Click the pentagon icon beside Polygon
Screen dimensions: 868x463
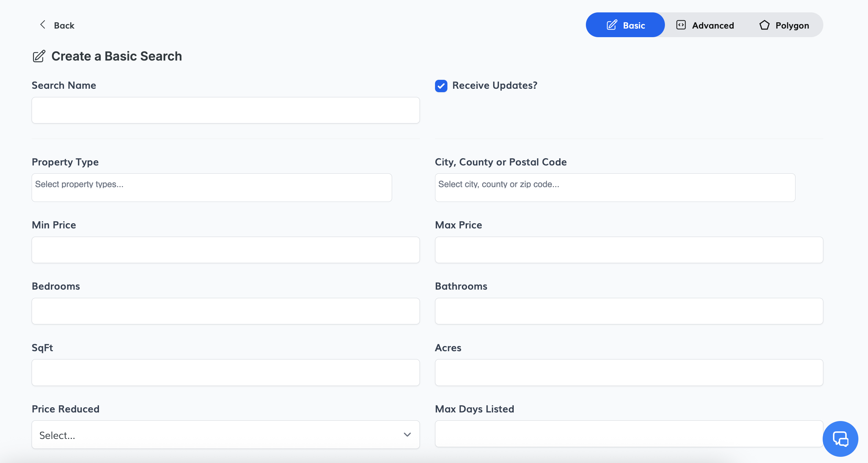tap(764, 25)
